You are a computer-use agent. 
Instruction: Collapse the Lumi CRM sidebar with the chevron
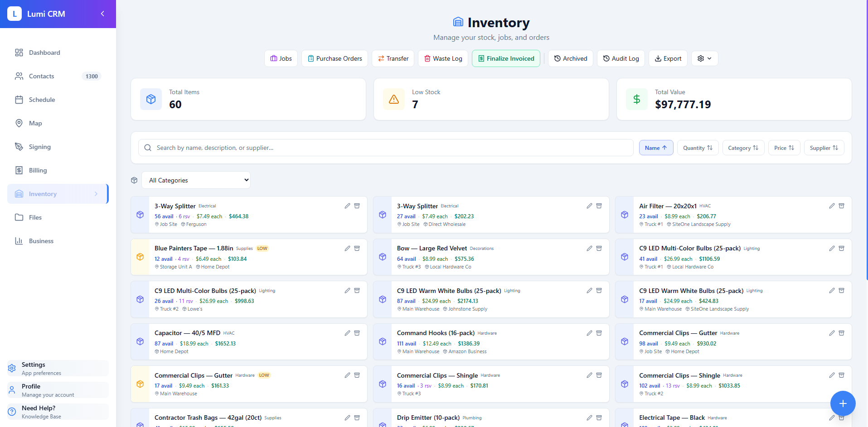tap(102, 14)
